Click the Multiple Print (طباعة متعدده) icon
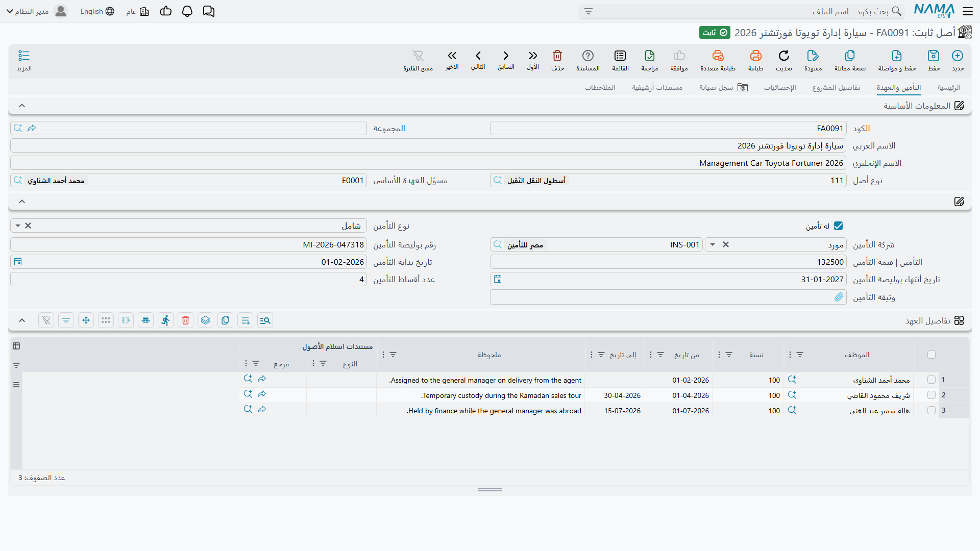 pos(718,56)
